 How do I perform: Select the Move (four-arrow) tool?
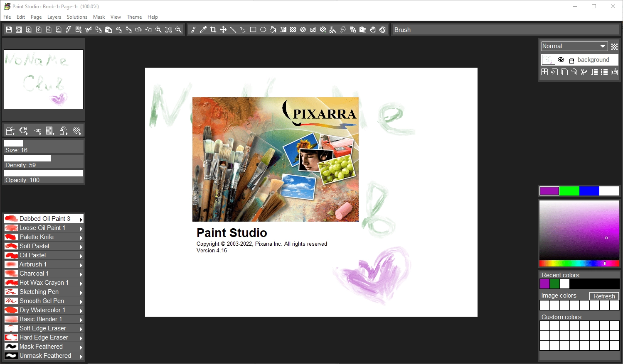(223, 29)
